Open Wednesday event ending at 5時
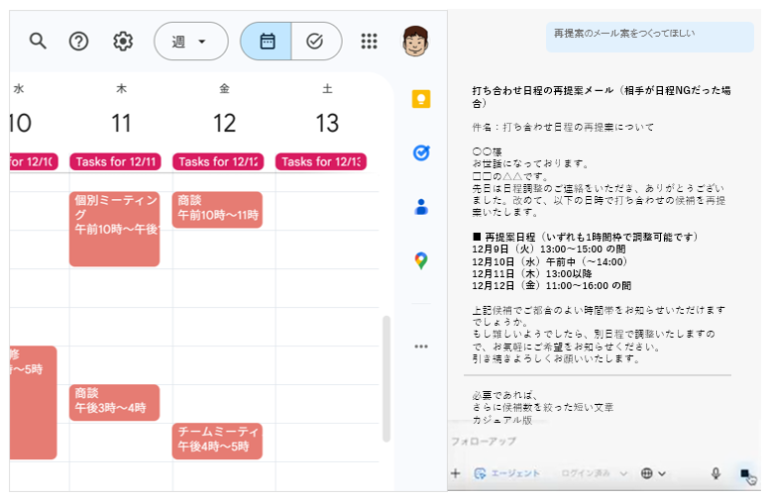The image size is (770, 498). click(33, 402)
